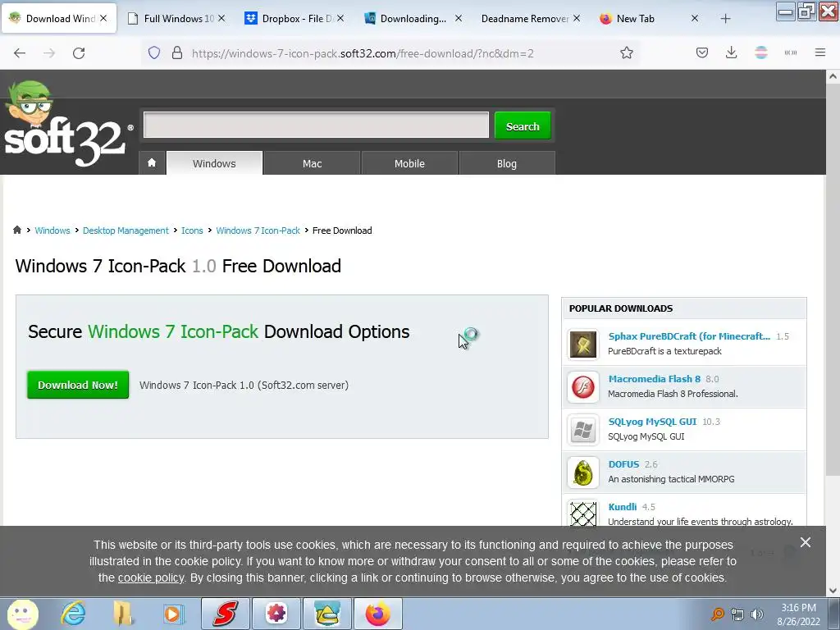Open the Icons breadcrumb link
This screenshot has height=630, width=840.
coord(192,231)
